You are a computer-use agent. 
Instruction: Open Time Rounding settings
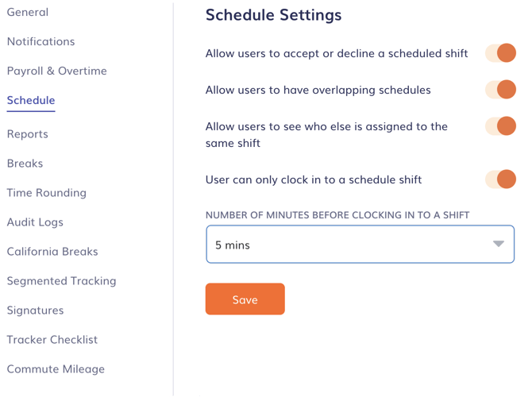click(46, 192)
